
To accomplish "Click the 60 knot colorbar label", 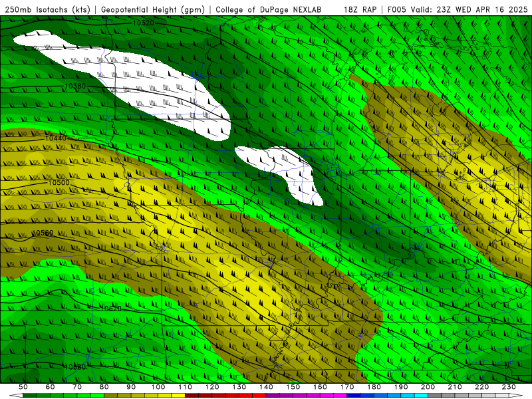I will (50, 387).
